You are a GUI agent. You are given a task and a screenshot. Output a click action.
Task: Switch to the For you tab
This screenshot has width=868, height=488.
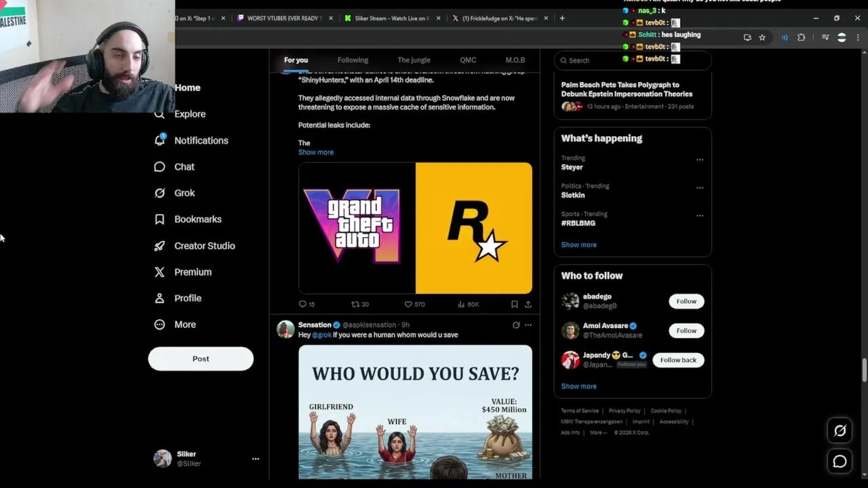coord(296,60)
